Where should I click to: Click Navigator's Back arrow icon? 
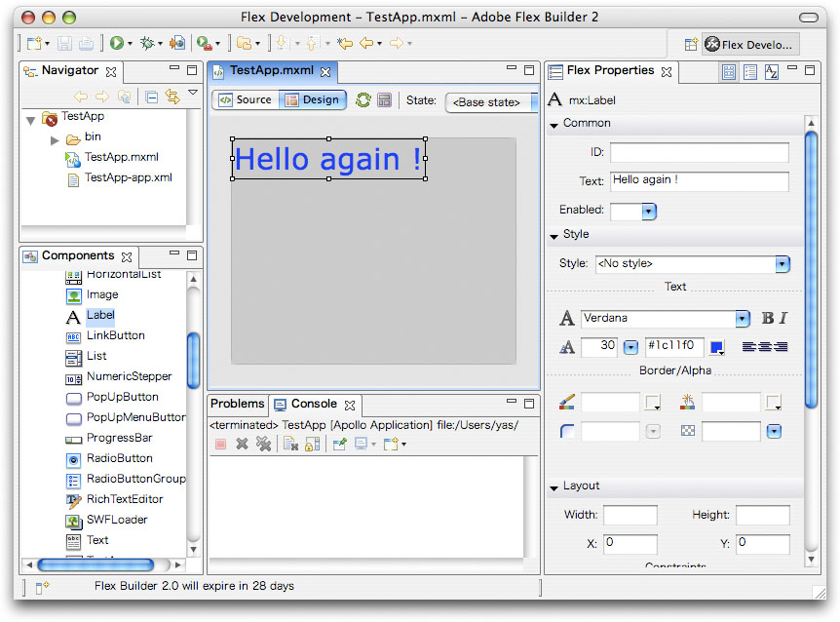click(81, 97)
